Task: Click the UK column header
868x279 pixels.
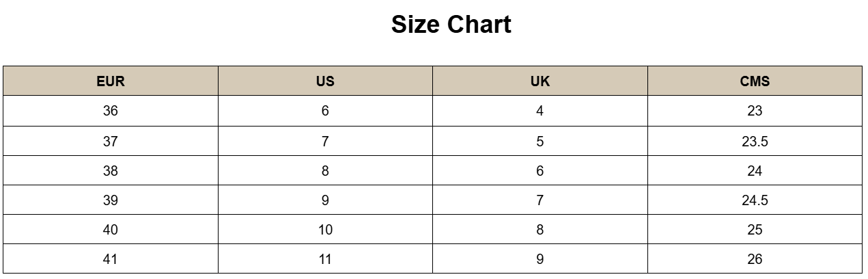Action: point(540,81)
